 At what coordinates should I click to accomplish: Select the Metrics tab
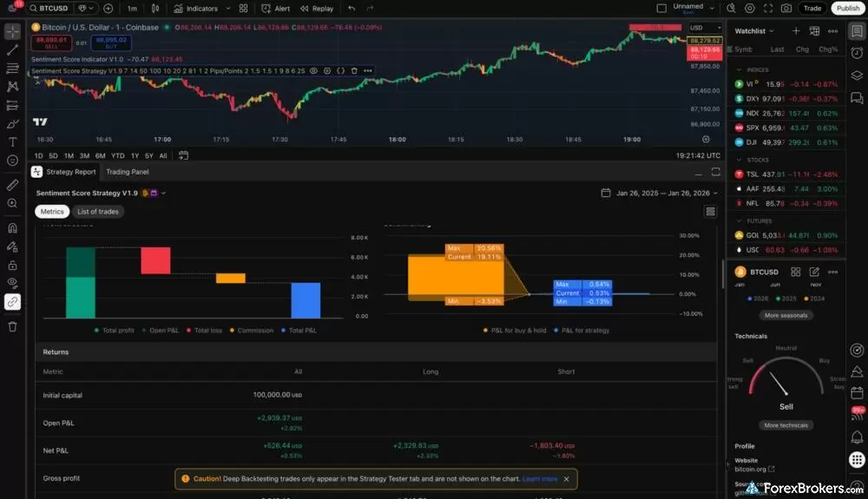[52, 212]
